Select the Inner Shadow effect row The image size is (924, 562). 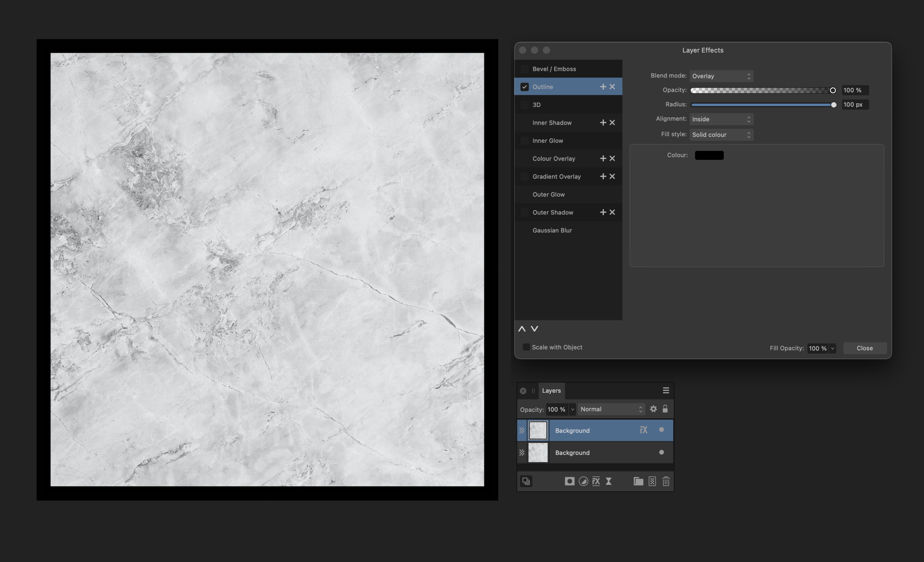tap(568, 123)
